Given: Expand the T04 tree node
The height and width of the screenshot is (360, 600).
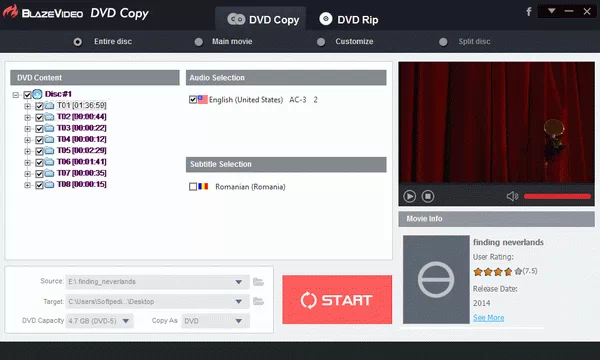Looking at the screenshot, I should [x=27, y=140].
